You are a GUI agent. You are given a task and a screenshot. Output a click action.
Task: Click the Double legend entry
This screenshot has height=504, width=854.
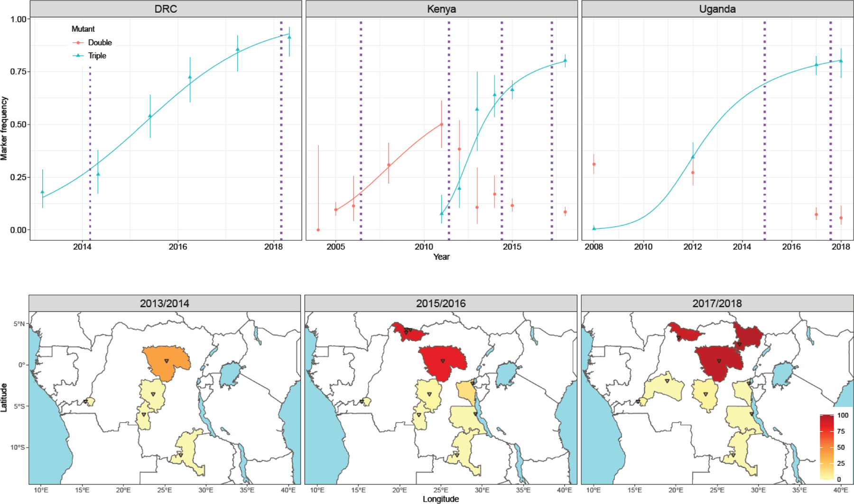pos(92,43)
